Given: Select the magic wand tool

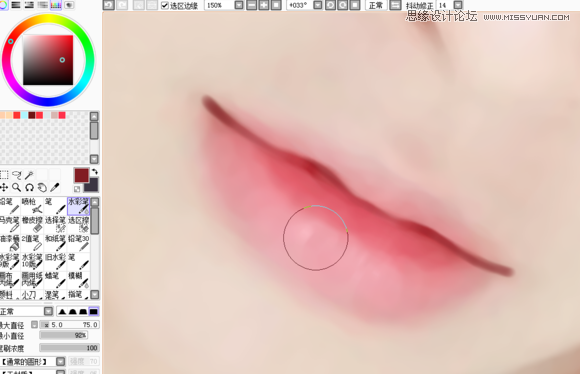Looking at the screenshot, I should coord(29,175).
